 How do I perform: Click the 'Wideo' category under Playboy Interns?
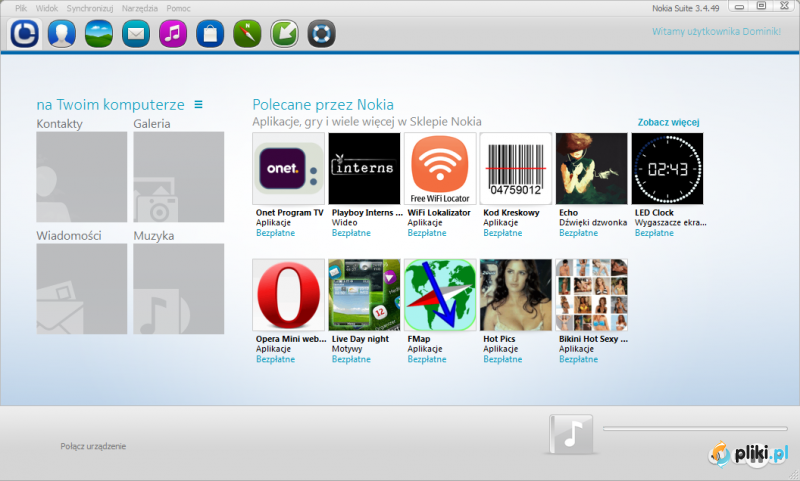[344, 223]
